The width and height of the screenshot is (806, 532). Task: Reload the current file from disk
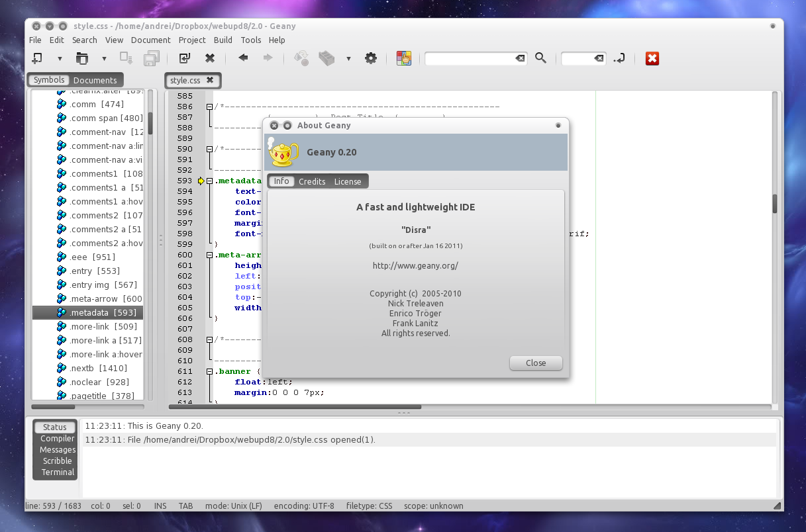185,58
